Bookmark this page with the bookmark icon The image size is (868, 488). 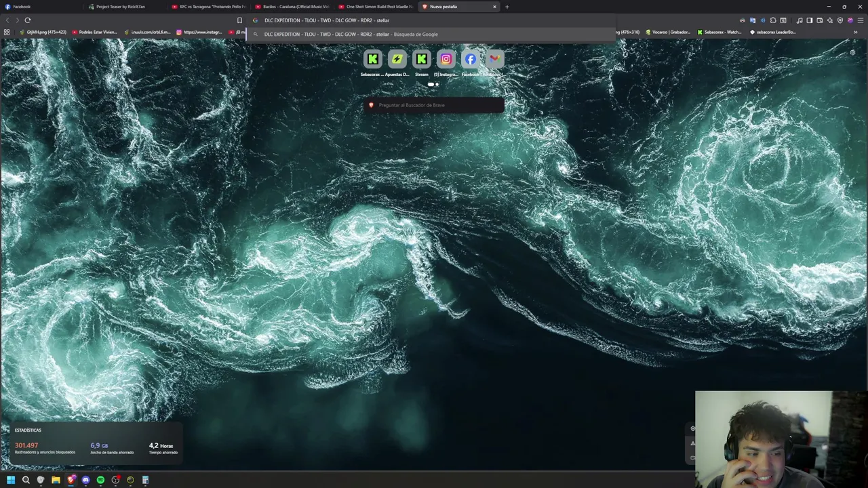[239, 20]
